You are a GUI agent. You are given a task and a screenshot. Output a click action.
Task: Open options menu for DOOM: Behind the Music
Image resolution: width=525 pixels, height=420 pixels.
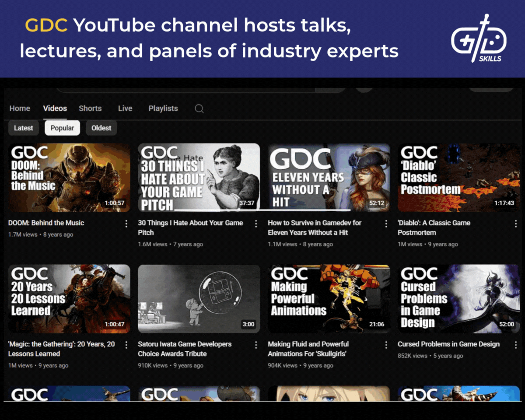[126, 224]
